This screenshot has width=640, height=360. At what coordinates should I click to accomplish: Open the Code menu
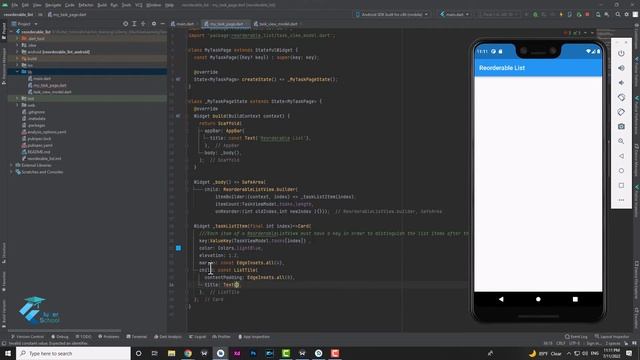(70, 5)
